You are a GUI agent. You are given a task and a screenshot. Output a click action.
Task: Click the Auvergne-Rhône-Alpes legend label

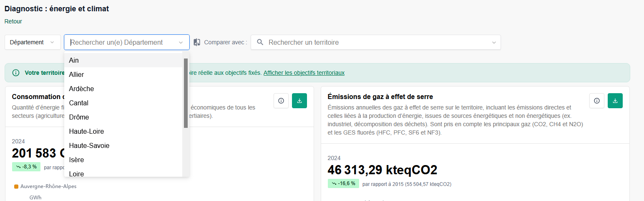point(48,186)
